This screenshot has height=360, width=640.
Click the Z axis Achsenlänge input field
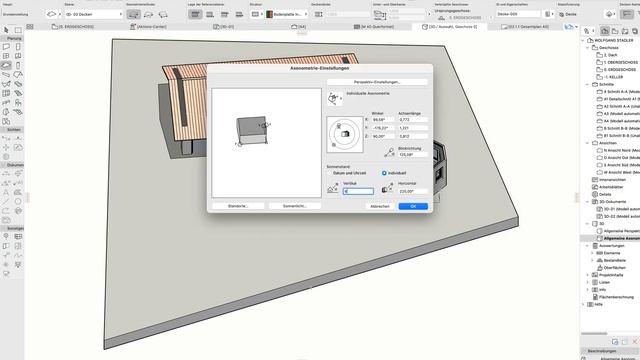pos(413,136)
